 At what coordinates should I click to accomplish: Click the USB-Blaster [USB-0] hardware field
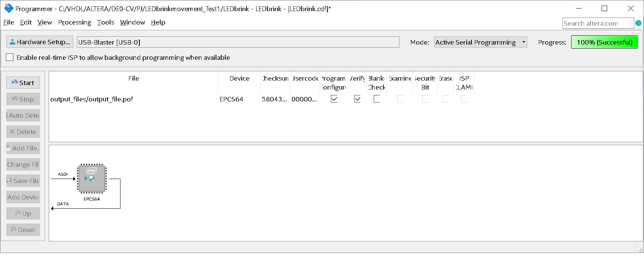tap(238, 42)
